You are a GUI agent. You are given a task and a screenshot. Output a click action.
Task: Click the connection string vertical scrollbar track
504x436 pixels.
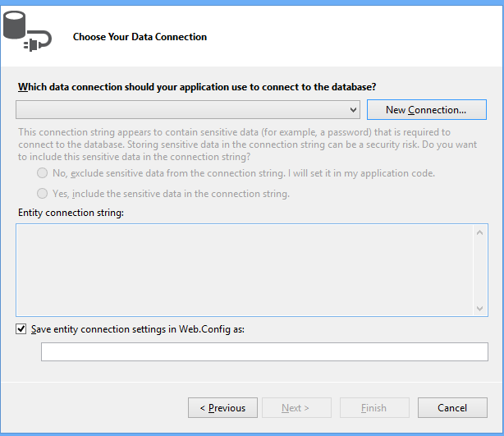pyautogui.click(x=481, y=269)
